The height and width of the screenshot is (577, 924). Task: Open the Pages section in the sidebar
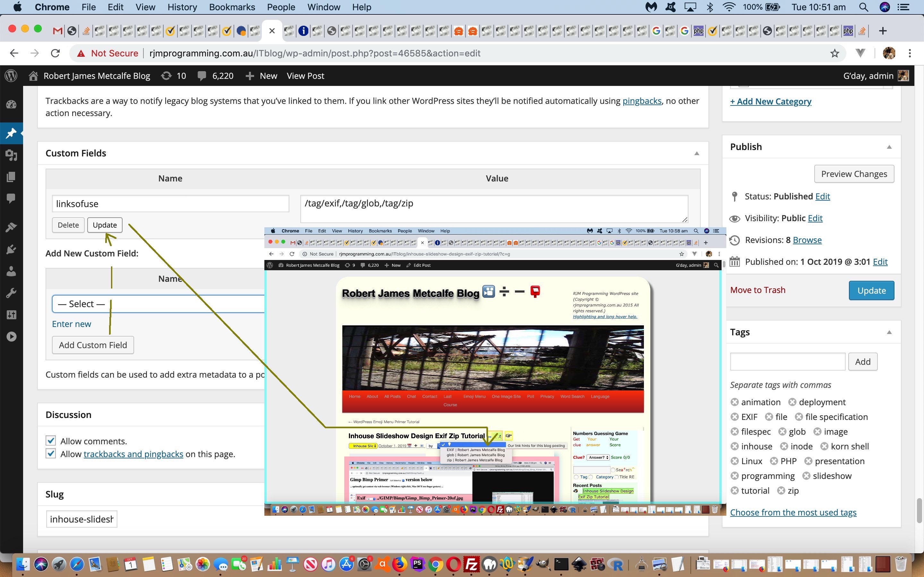[11, 177]
